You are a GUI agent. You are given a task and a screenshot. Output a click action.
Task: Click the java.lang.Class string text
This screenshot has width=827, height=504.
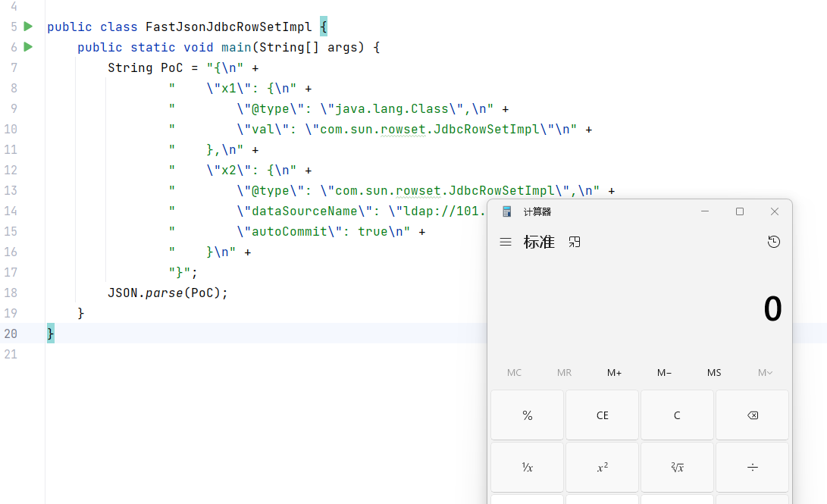tap(392, 109)
